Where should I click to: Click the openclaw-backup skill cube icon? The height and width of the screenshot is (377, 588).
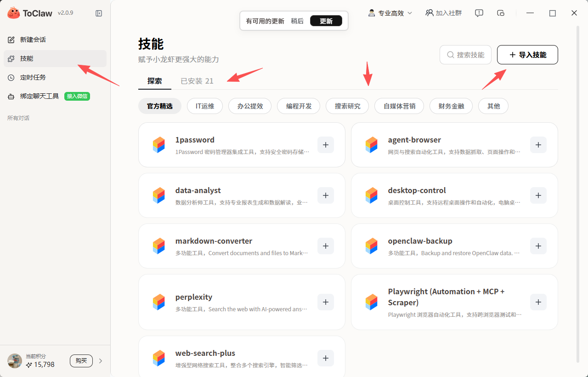coord(371,246)
